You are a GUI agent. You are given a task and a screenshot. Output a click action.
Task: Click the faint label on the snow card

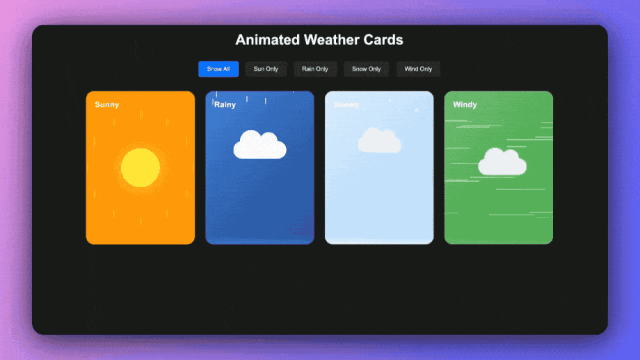(346, 104)
